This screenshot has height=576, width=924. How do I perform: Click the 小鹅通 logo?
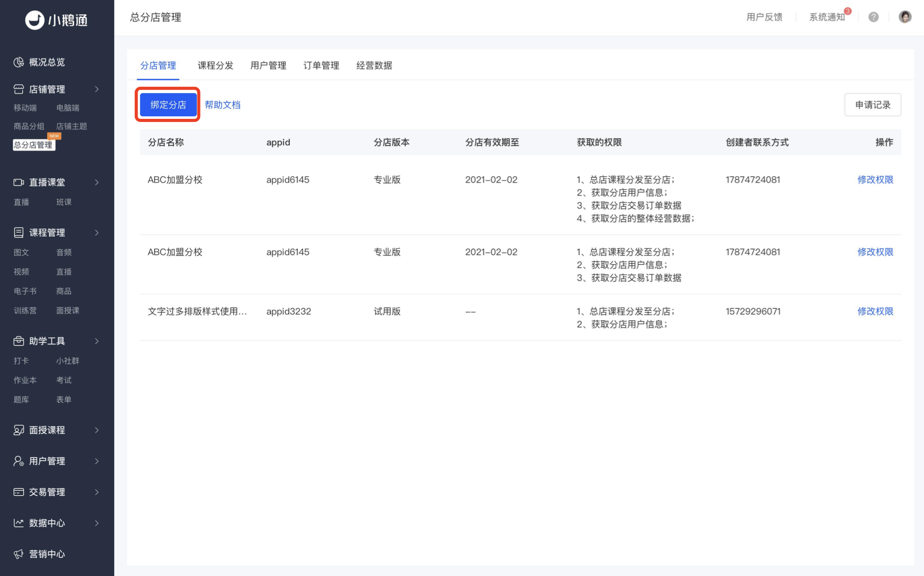[57, 20]
